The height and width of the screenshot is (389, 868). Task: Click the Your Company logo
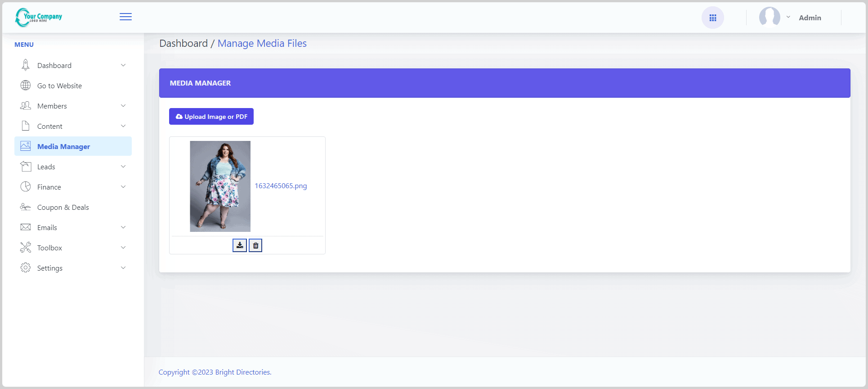point(39,17)
